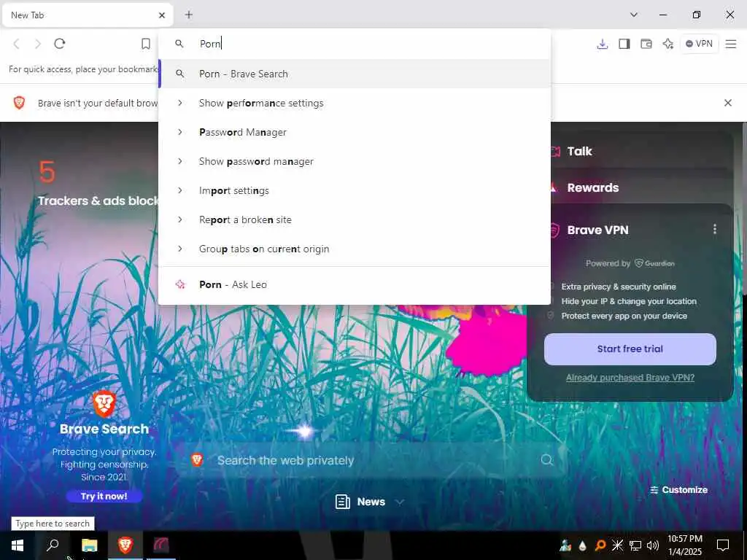
Task: Go forward with the forward arrow
Action: click(38, 44)
